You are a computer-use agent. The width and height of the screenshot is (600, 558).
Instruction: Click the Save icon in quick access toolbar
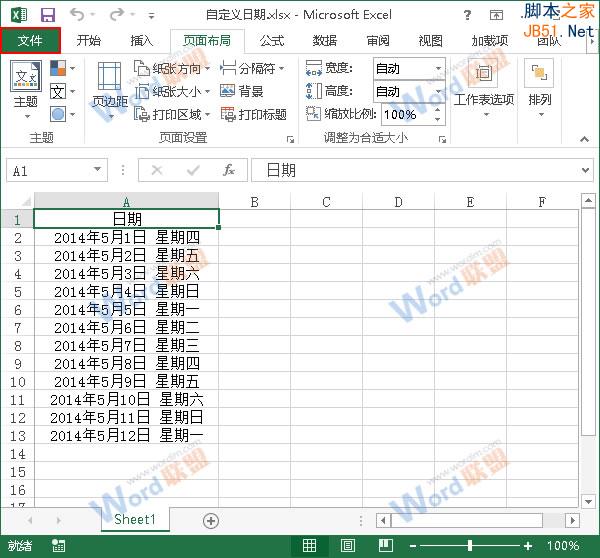tap(48, 15)
